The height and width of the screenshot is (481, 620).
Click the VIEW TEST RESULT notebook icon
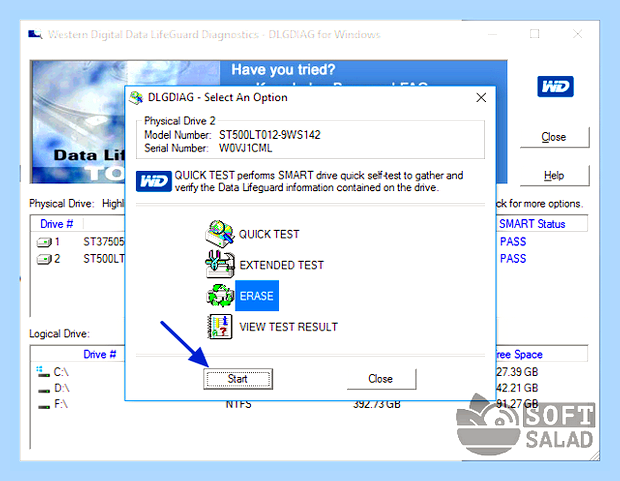click(220, 326)
